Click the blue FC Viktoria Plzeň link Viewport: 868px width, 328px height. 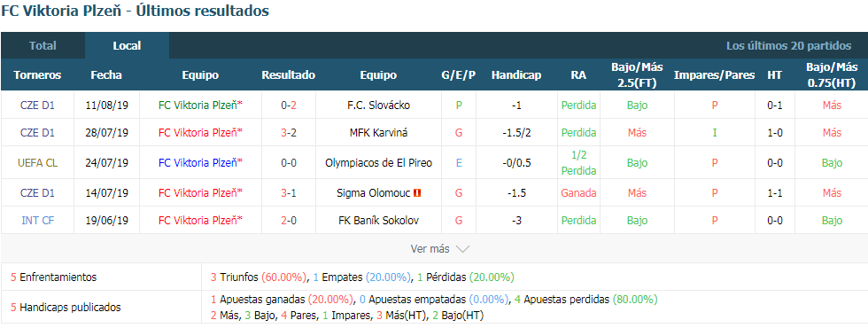200,162
